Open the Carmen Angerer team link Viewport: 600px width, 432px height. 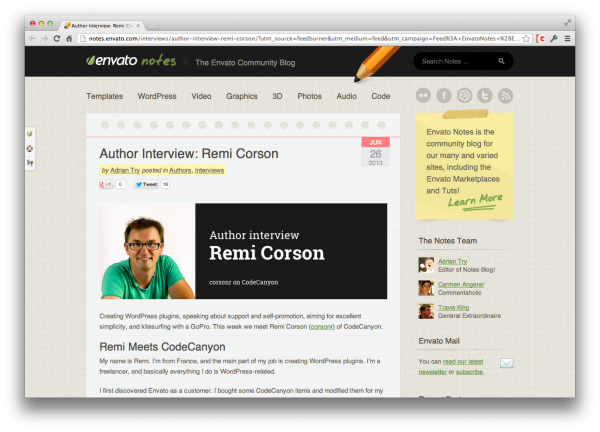(x=461, y=284)
